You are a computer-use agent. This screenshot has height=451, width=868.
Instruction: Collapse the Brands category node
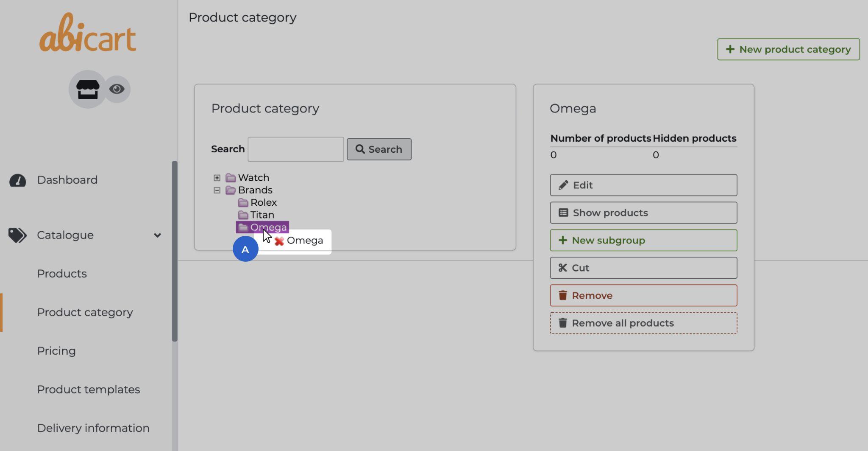[x=217, y=190]
